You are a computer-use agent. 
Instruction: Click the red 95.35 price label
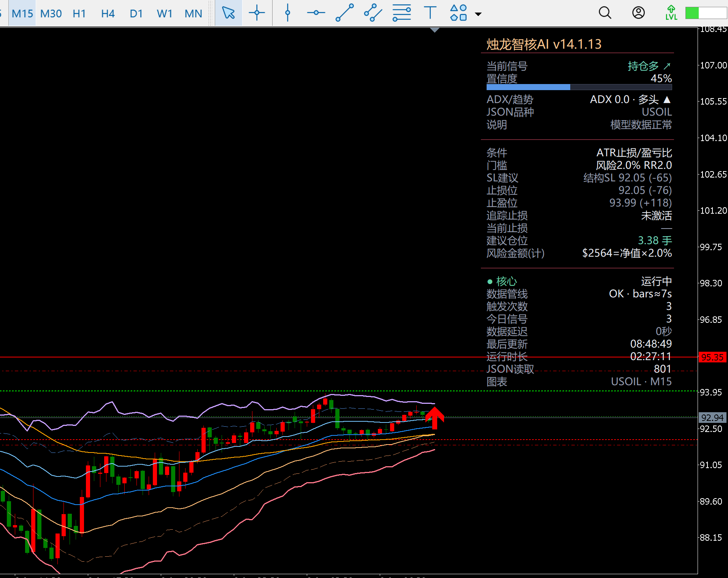(x=712, y=357)
